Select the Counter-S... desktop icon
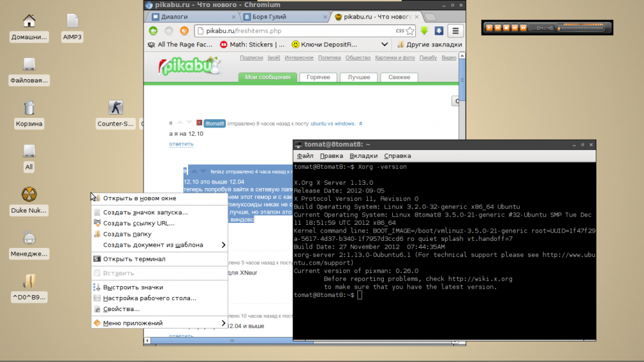644x362 pixels. (x=115, y=115)
